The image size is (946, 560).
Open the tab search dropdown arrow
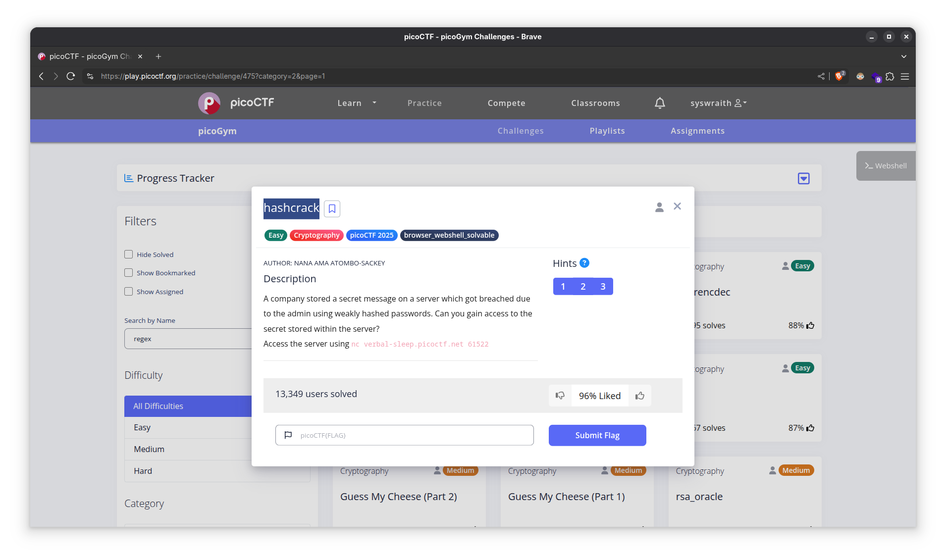pyautogui.click(x=904, y=56)
